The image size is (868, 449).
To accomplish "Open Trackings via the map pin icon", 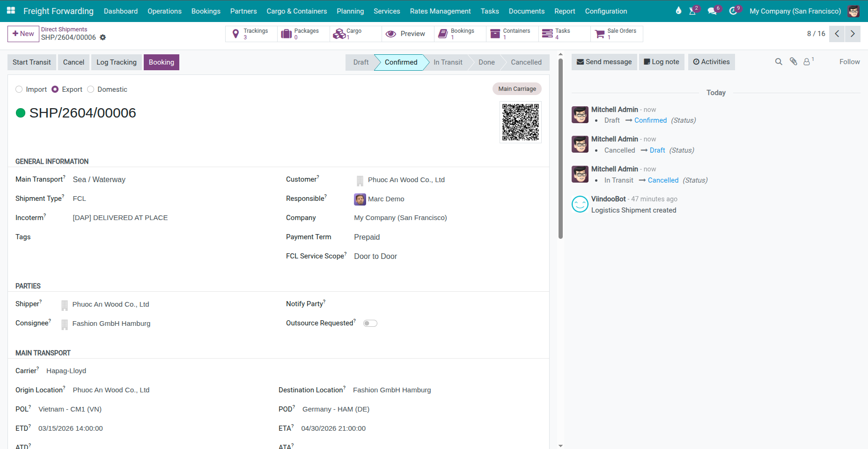I will [236, 34].
